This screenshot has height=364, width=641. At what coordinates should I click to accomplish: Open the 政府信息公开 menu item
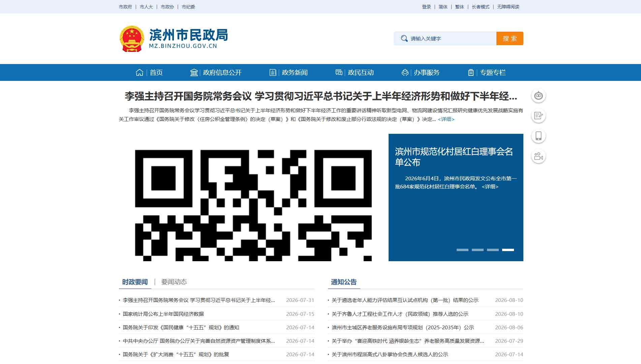[222, 72]
